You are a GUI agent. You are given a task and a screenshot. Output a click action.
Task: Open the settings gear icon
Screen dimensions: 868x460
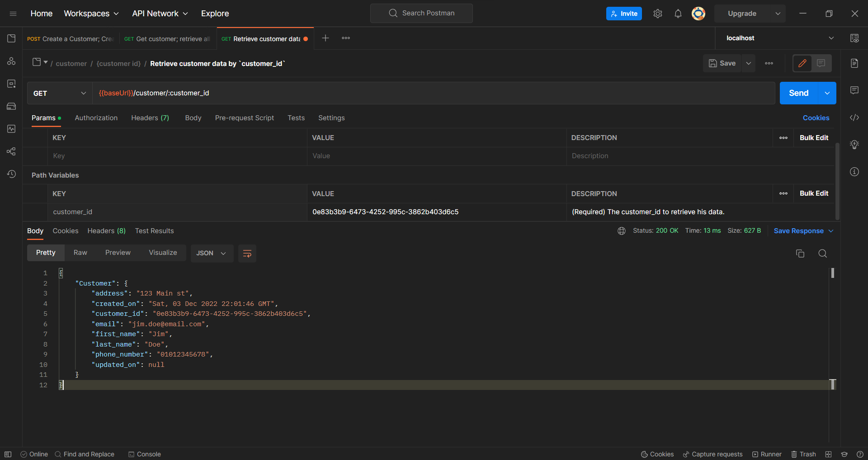pos(658,14)
